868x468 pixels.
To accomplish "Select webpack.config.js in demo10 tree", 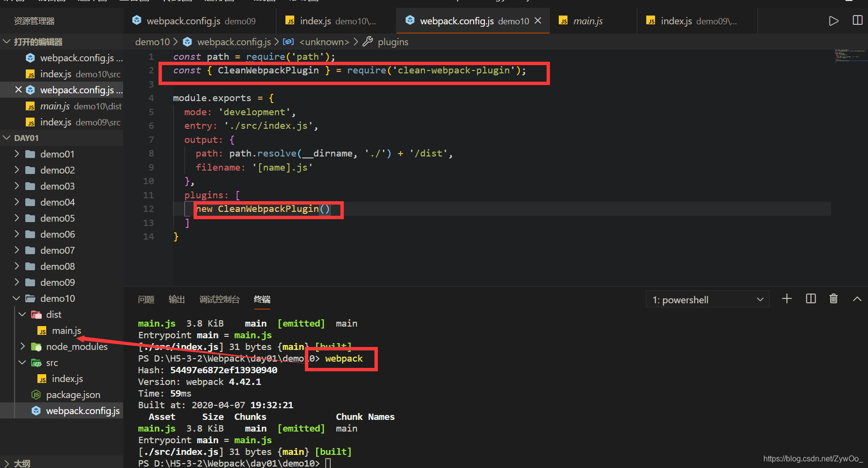I will (x=61, y=411).
